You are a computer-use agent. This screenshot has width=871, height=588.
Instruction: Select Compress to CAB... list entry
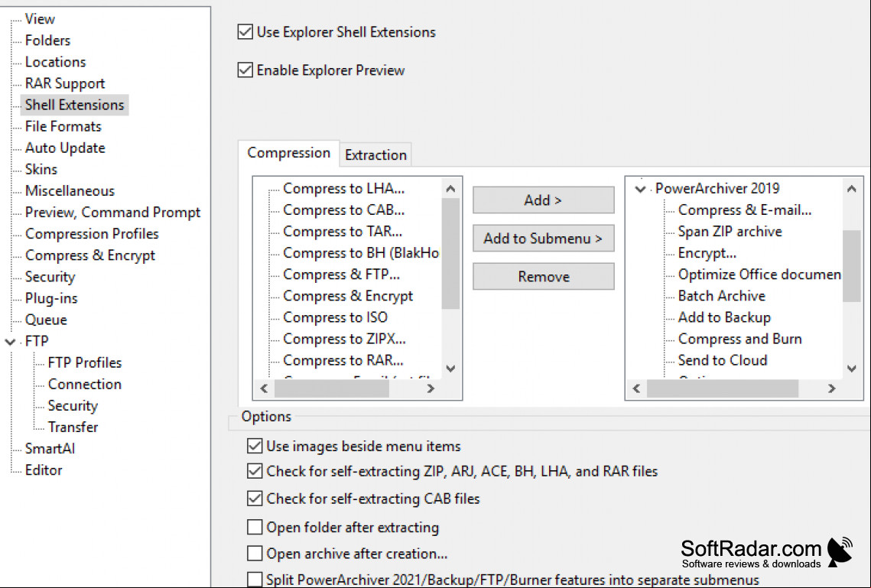click(344, 210)
